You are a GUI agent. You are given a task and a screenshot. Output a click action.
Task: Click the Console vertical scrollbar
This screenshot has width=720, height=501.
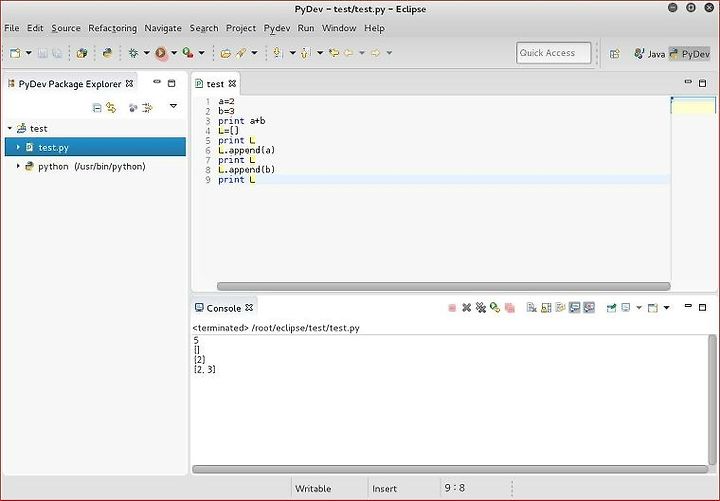712,400
